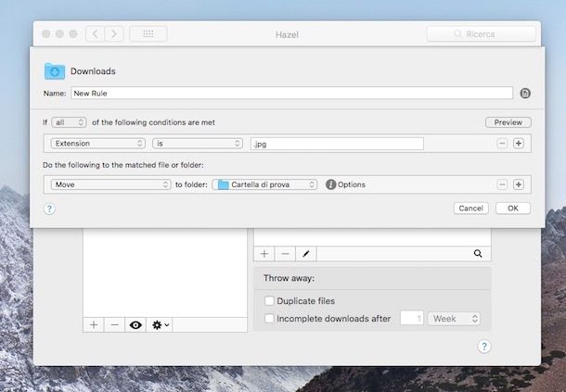The width and height of the screenshot is (566, 392).
Task: Enable Incomplete downloads after checkbox
Action: tap(269, 319)
